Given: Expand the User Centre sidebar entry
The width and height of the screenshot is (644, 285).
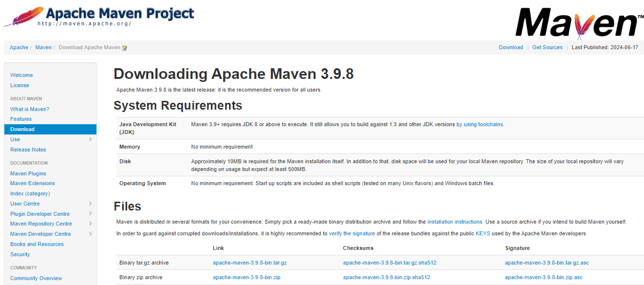Looking at the screenshot, I should 91,204.
